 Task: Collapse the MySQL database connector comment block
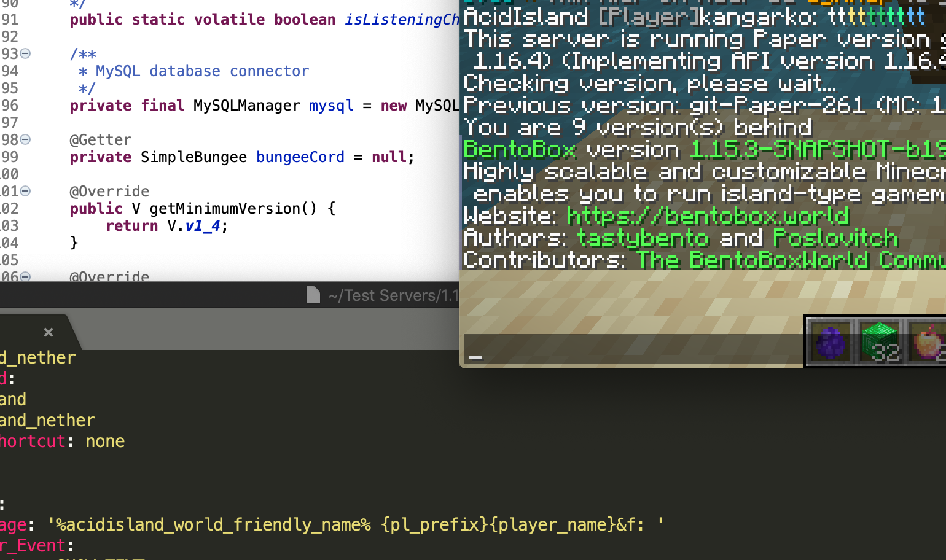25,53
